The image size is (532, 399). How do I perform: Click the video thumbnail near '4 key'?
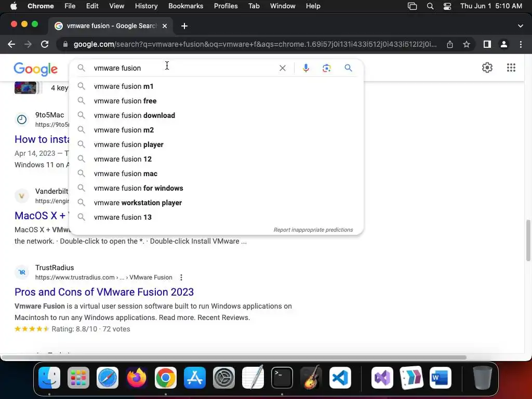pyautogui.click(x=25, y=87)
